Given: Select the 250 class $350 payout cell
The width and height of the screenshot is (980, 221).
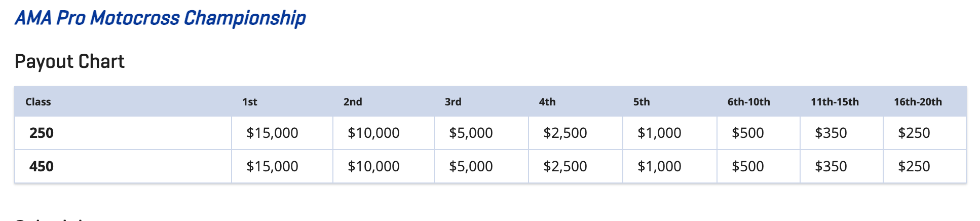Looking at the screenshot, I should pos(842,133).
